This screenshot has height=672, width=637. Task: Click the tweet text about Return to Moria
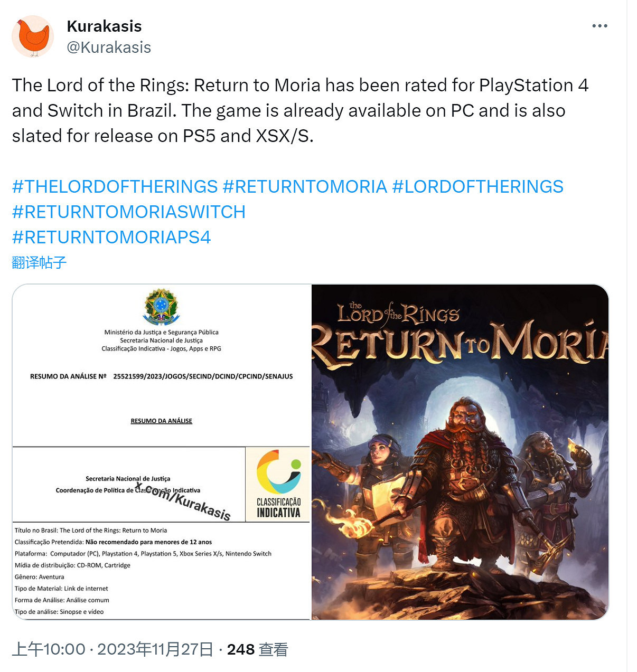[x=300, y=110]
